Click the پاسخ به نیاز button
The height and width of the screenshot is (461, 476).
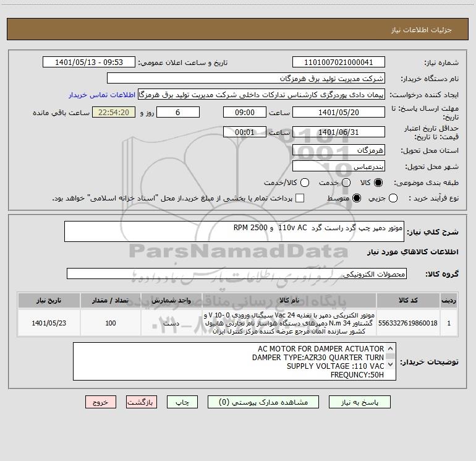(359, 402)
